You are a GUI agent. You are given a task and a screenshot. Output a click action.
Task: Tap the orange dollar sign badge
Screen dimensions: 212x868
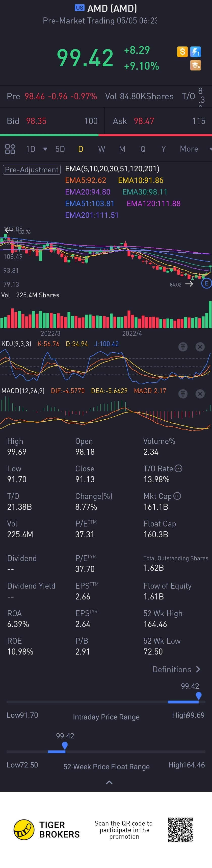tap(182, 52)
